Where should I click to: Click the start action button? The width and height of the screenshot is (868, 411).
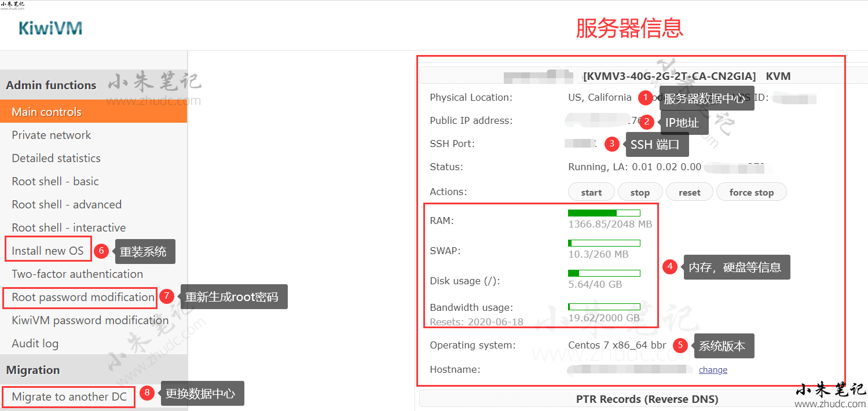[x=591, y=192]
